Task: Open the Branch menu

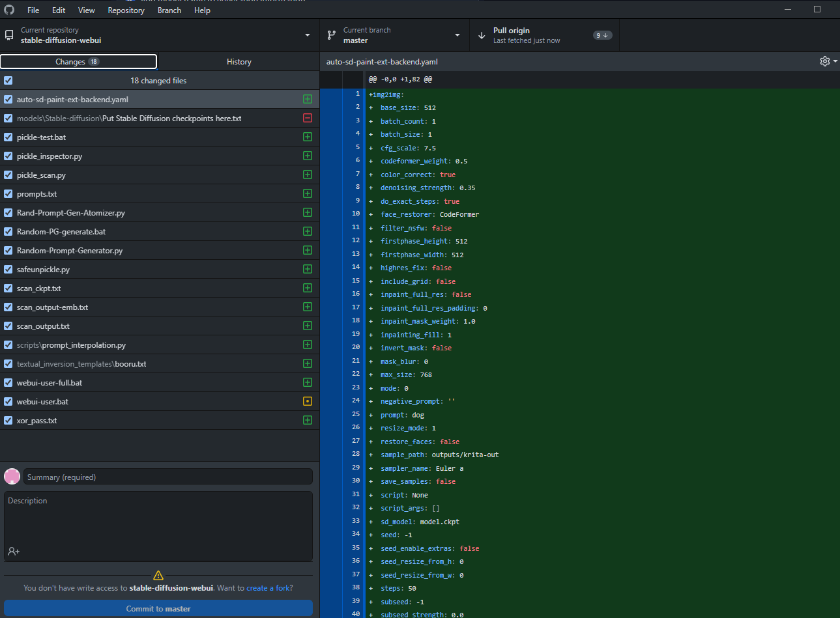Action: 169,10
